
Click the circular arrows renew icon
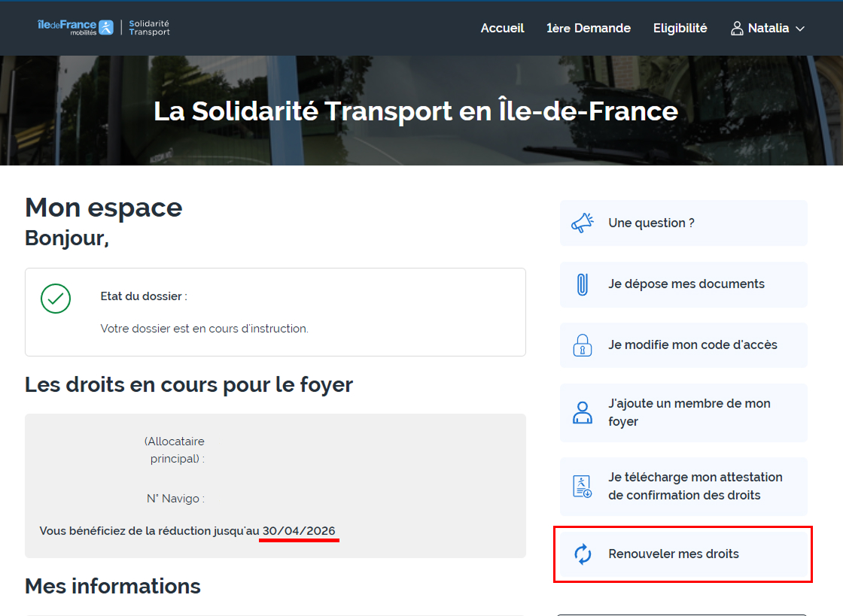(583, 554)
